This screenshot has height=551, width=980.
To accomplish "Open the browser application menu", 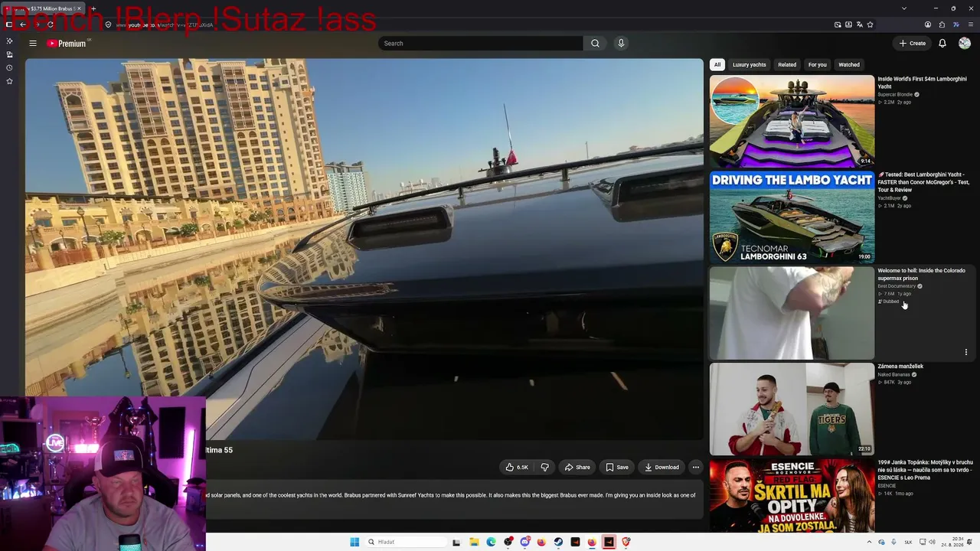I will pos(970,24).
